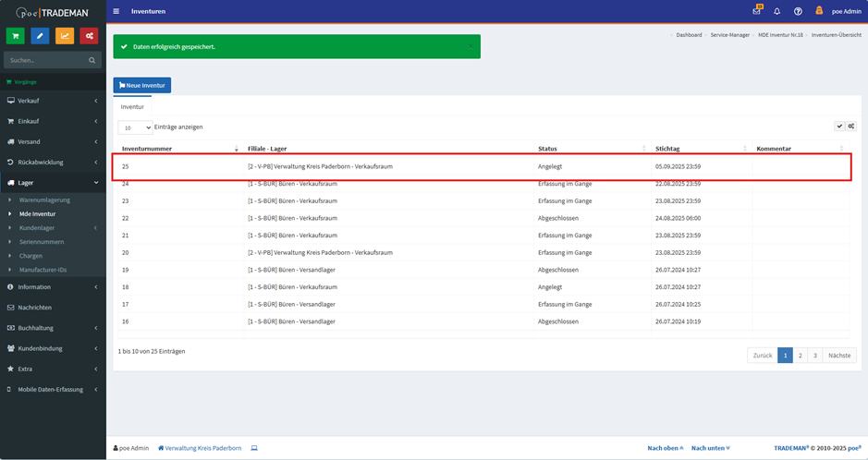Go to pagination page 2

click(800, 356)
